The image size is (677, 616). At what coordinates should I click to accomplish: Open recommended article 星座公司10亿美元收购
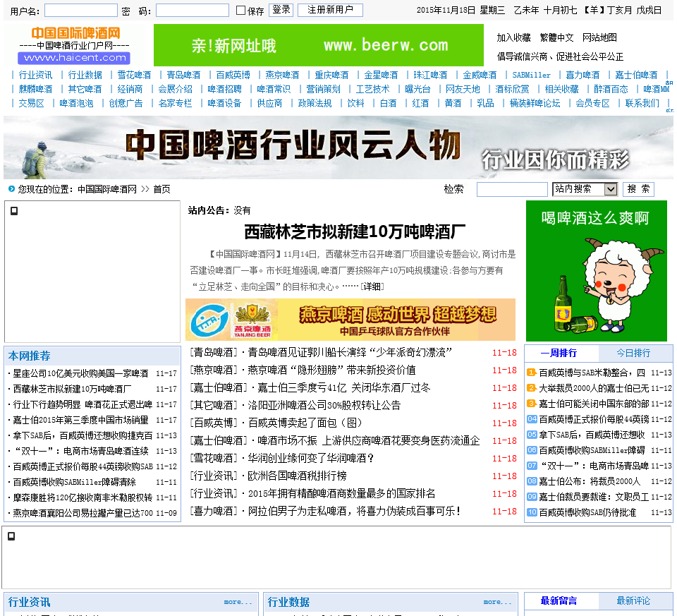coord(80,373)
